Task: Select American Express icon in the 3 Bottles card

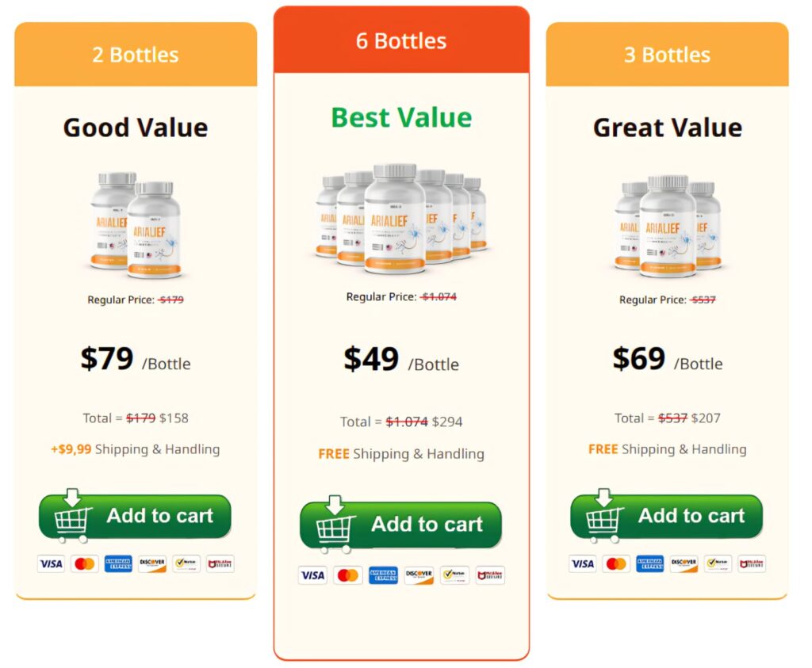Action: [650, 563]
